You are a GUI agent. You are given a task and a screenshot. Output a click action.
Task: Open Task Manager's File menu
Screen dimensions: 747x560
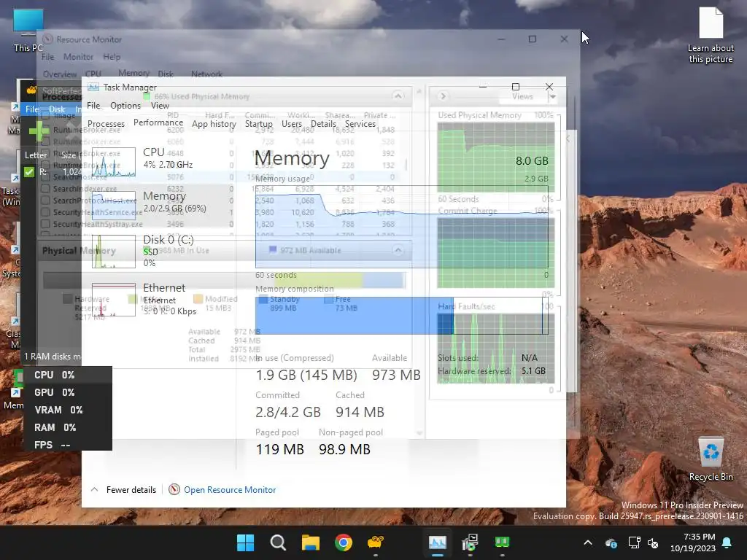(x=93, y=105)
